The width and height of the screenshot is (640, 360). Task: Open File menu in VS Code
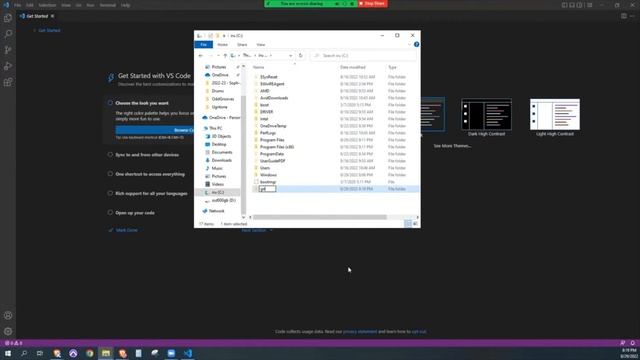18,5
